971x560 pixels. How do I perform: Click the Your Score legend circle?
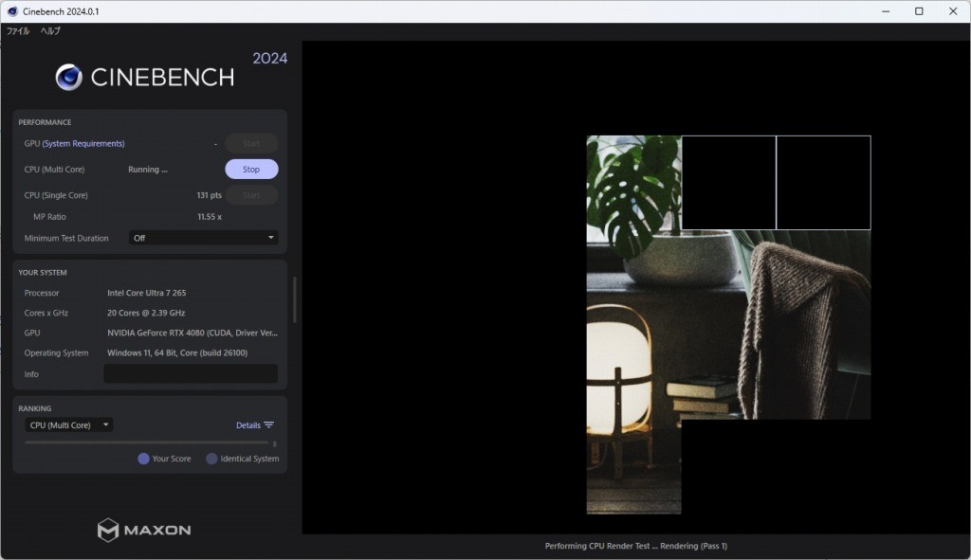coord(143,459)
